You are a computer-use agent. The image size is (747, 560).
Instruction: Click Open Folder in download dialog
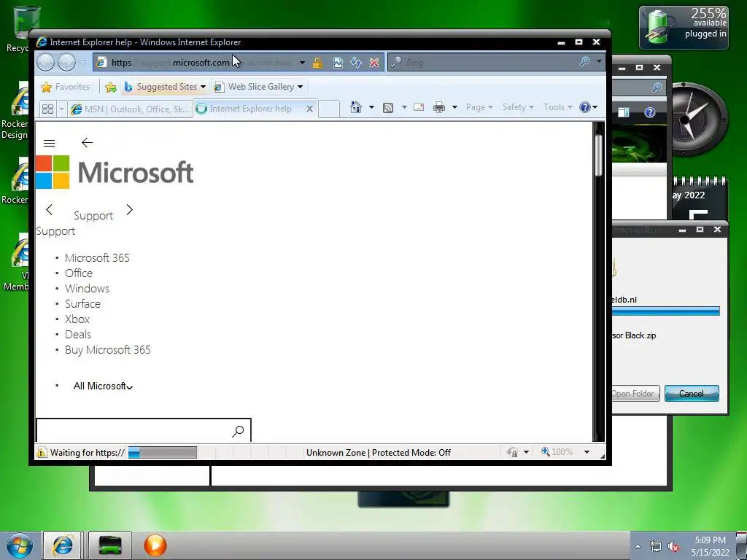coord(634,393)
